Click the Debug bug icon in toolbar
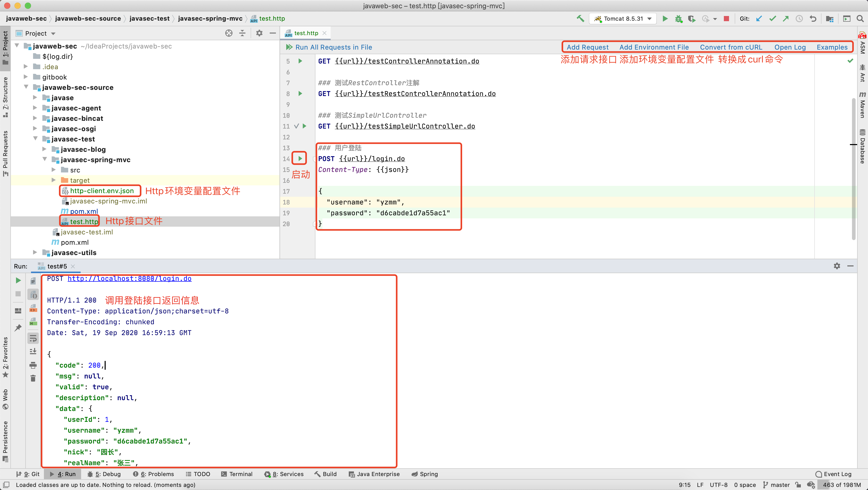The image size is (868, 490). click(678, 19)
